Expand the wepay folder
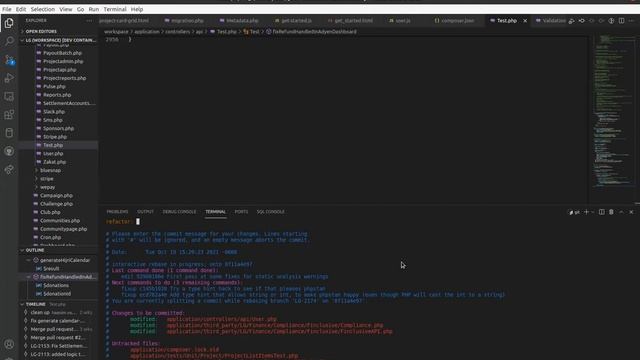This screenshot has width=640, height=360. pyautogui.click(x=47, y=187)
